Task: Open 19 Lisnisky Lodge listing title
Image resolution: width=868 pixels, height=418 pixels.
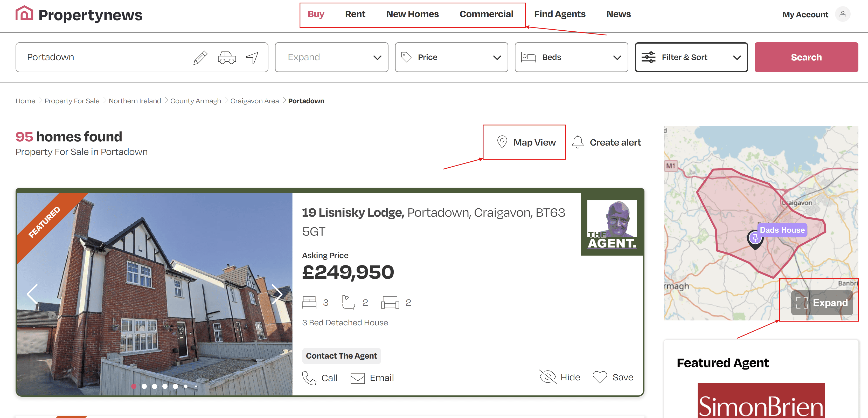Action: pos(433,222)
